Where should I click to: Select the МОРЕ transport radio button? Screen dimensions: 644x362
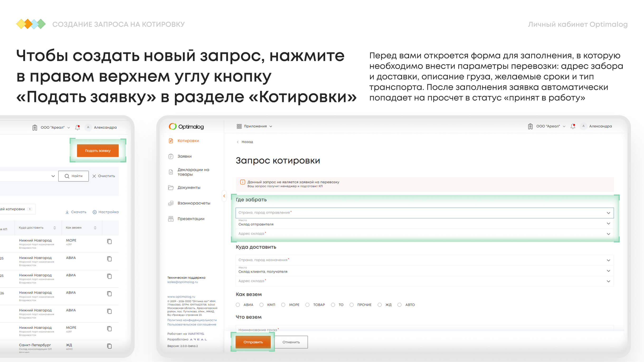click(283, 305)
